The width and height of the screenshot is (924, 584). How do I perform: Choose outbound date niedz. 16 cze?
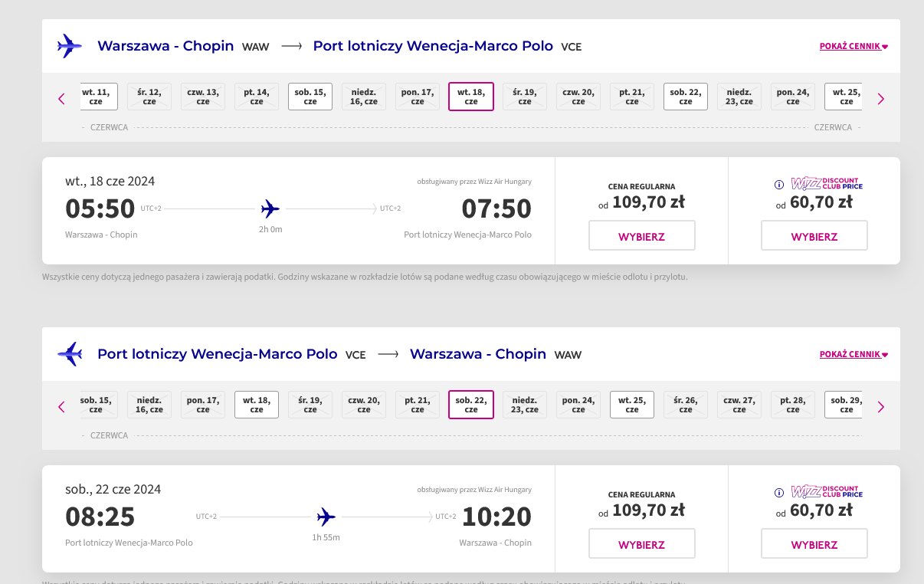(x=364, y=97)
